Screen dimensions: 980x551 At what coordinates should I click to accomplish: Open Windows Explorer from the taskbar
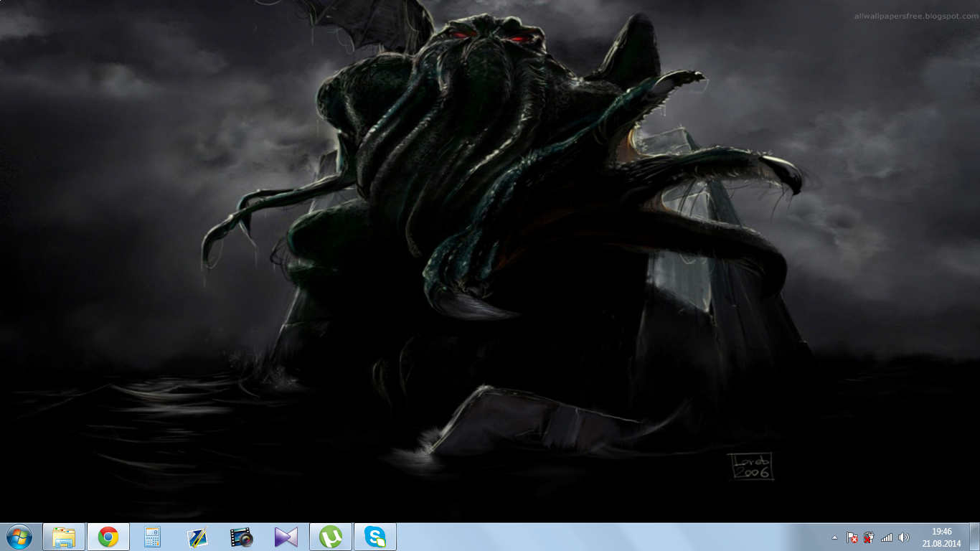pyautogui.click(x=64, y=537)
